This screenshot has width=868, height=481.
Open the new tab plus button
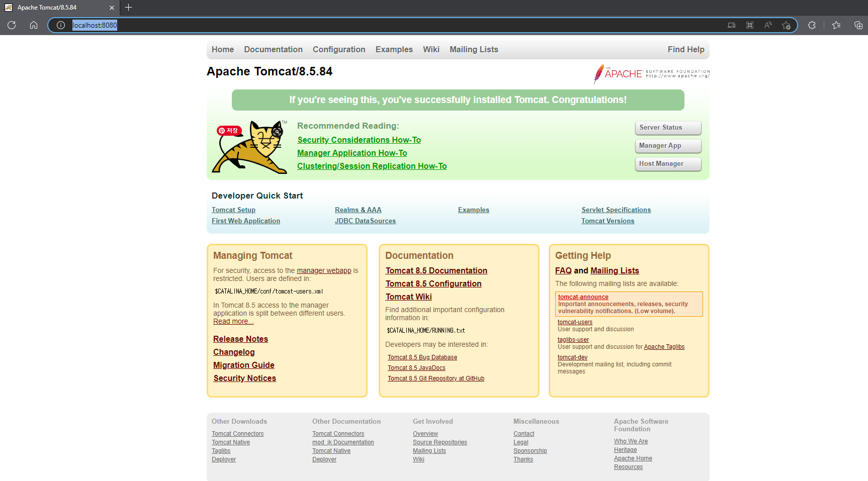[128, 7]
